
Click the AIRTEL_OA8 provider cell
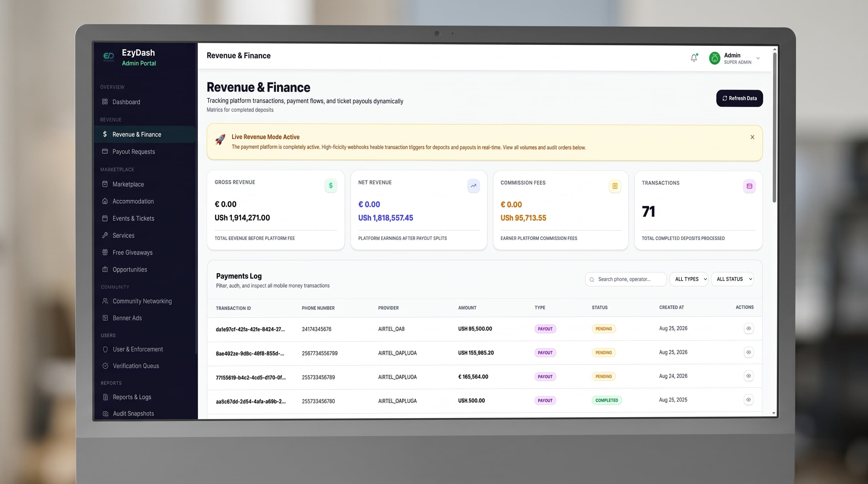391,329
